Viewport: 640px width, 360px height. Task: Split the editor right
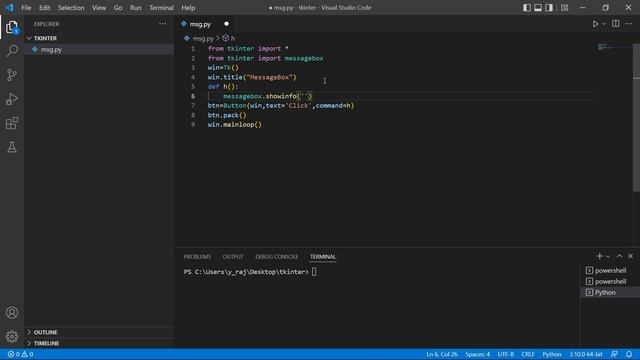point(616,24)
